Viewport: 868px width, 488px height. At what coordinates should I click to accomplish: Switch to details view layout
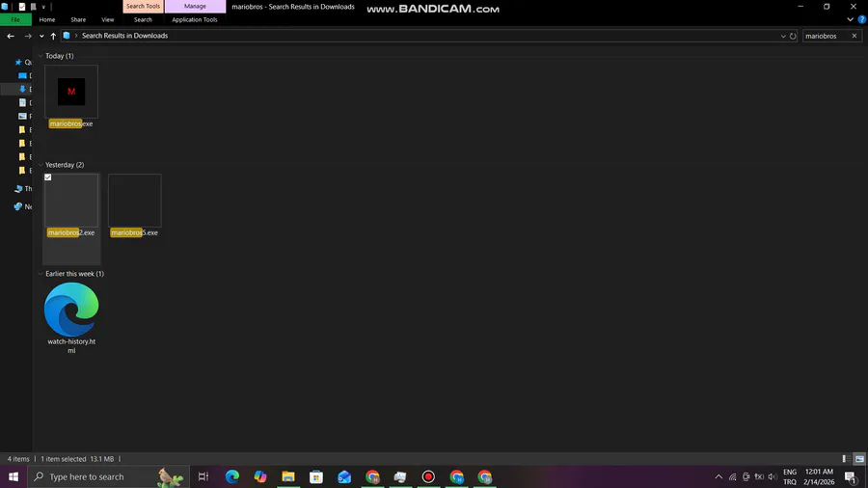tap(846, 459)
